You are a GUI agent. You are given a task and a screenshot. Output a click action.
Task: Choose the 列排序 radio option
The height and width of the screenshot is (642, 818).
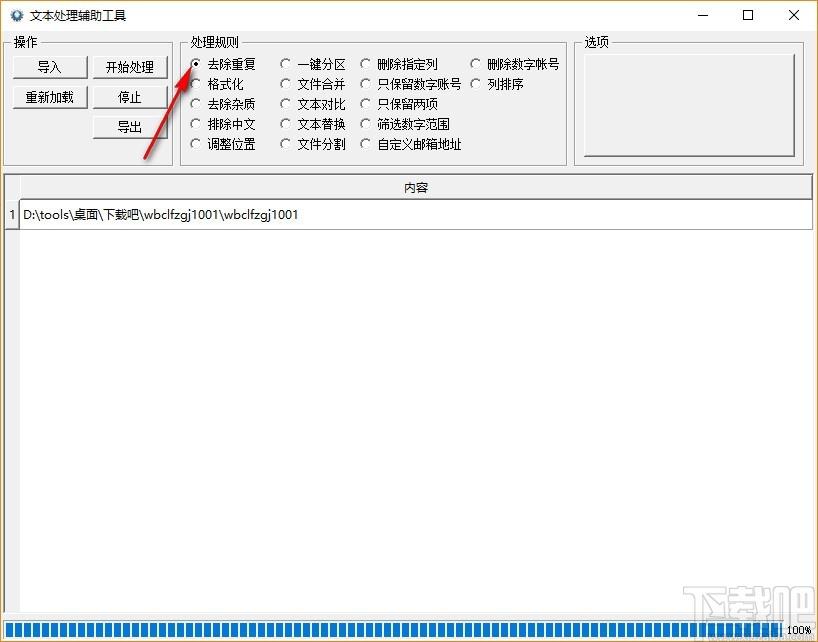pyautogui.click(x=497, y=84)
